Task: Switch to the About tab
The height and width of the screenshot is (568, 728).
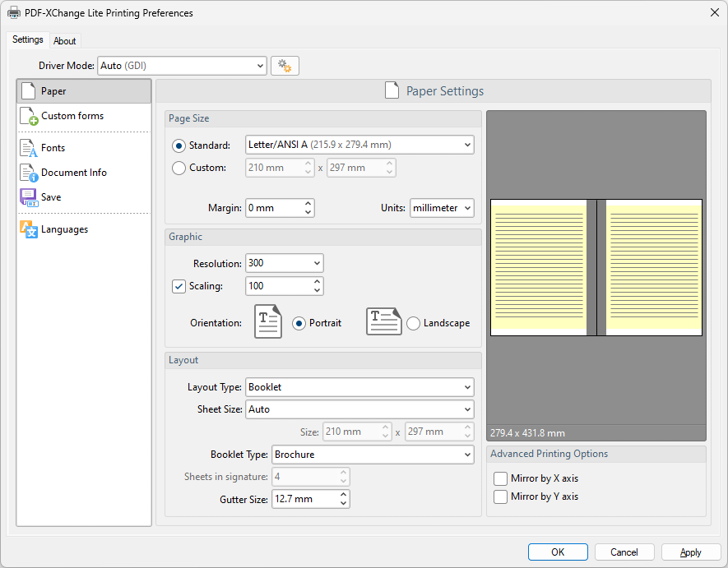Action: point(64,41)
